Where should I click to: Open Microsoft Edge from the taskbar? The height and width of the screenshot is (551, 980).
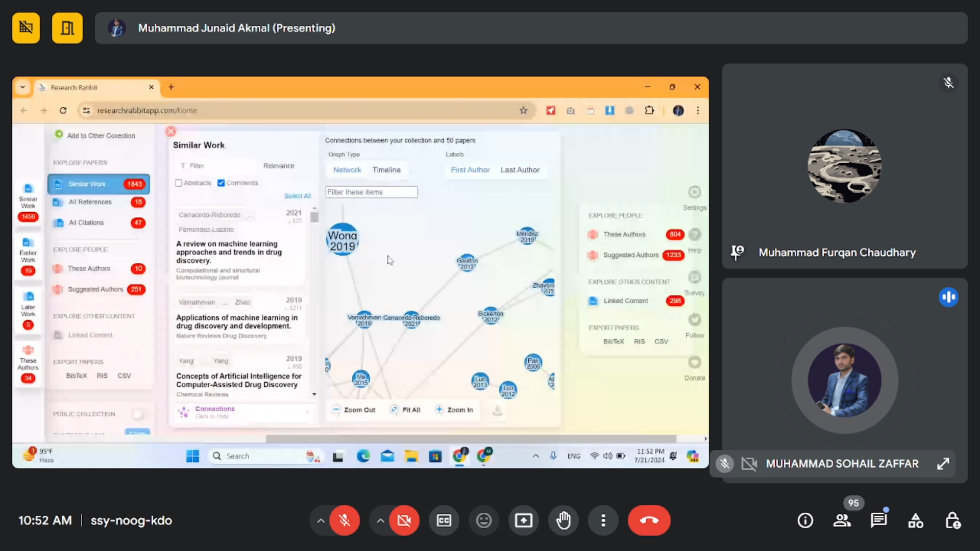click(x=363, y=456)
